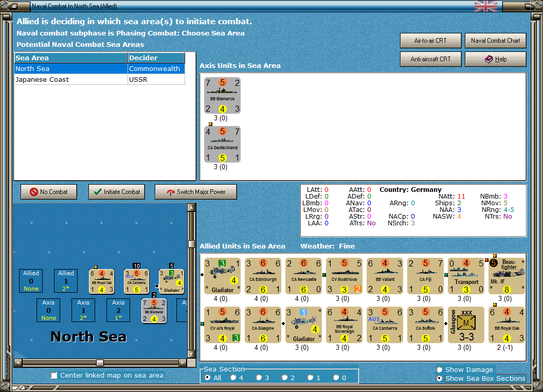Select the Beaufighter Mk. IF aircraft counter
This screenshot has height=392, width=543.
click(x=507, y=276)
